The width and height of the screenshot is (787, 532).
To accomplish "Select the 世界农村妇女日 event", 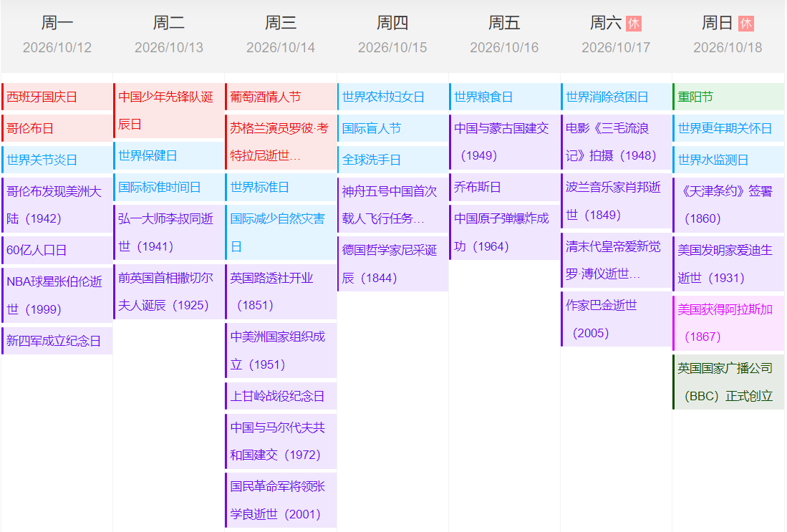I will click(392, 97).
